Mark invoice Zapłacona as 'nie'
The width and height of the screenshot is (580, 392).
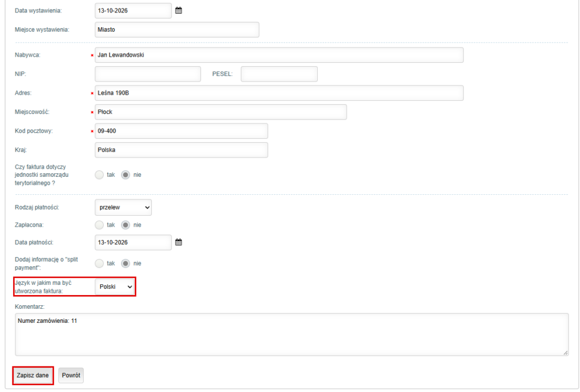pyautogui.click(x=126, y=225)
